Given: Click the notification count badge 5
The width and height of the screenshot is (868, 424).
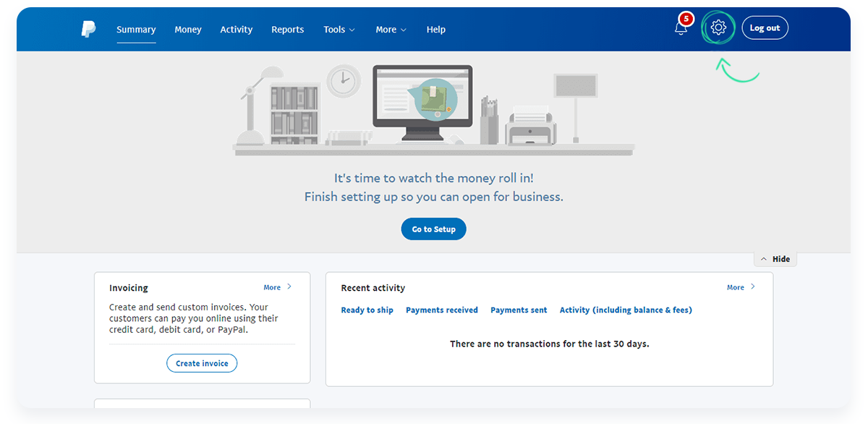Looking at the screenshot, I should tap(686, 19).
